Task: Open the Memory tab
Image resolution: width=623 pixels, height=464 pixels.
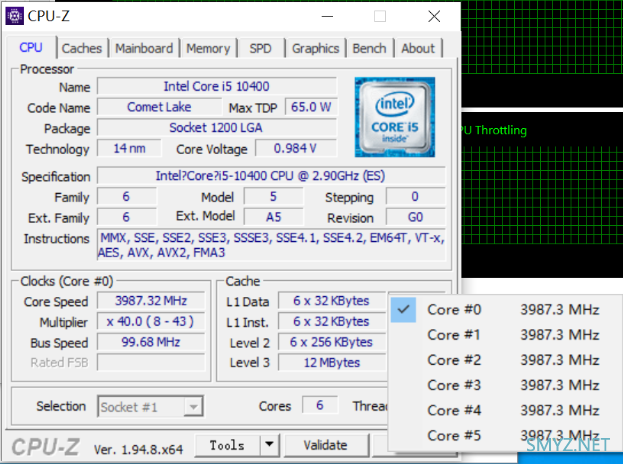Action: 208,48
